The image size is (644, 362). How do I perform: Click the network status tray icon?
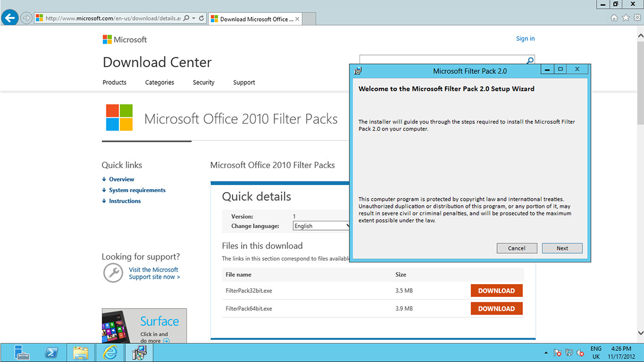(569, 353)
